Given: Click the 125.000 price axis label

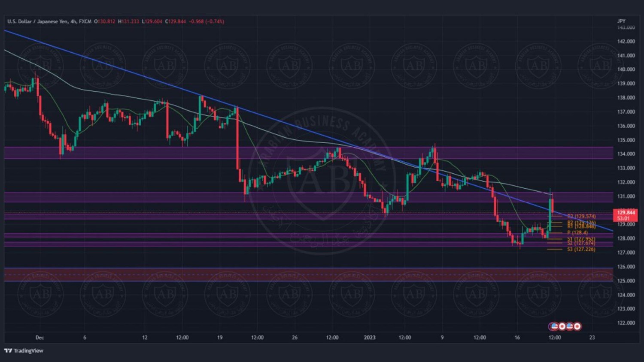Looking at the screenshot, I should 626,281.
